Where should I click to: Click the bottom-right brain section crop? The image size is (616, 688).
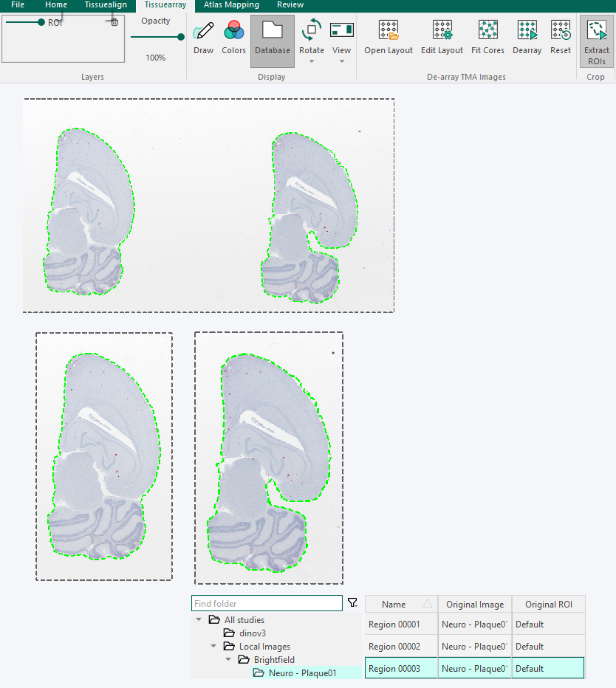tap(269, 458)
